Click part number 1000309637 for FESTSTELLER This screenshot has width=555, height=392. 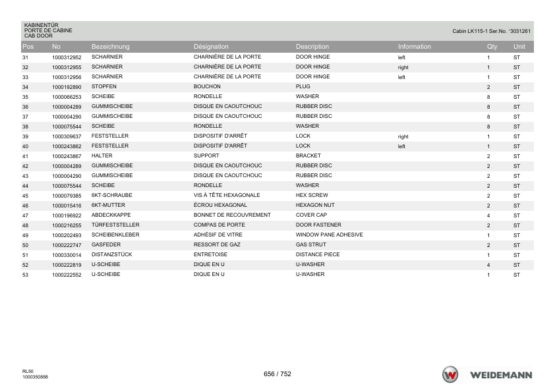pos(67,136)
